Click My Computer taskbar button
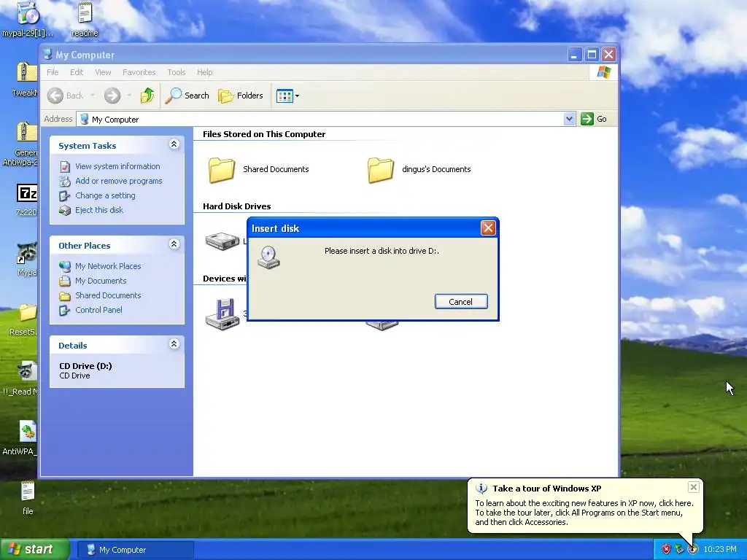Viewport: 747px width, 560px height. pyautogui.click(x=135, y=550)
